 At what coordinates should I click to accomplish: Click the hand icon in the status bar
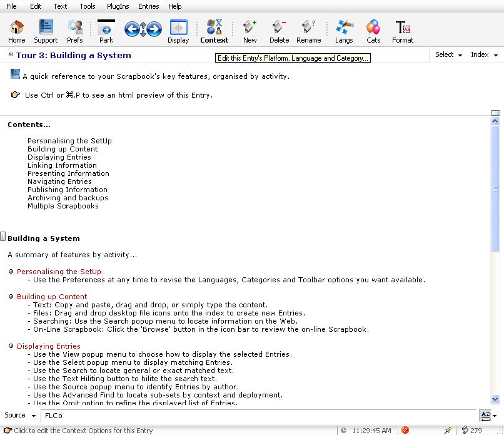point(8,430)
